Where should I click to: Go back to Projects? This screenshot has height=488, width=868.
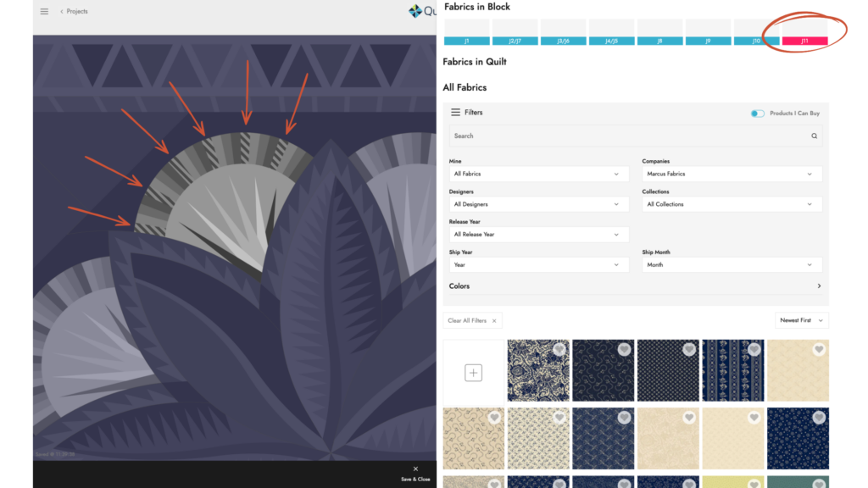pyautogui.click(x=74, y=12)
